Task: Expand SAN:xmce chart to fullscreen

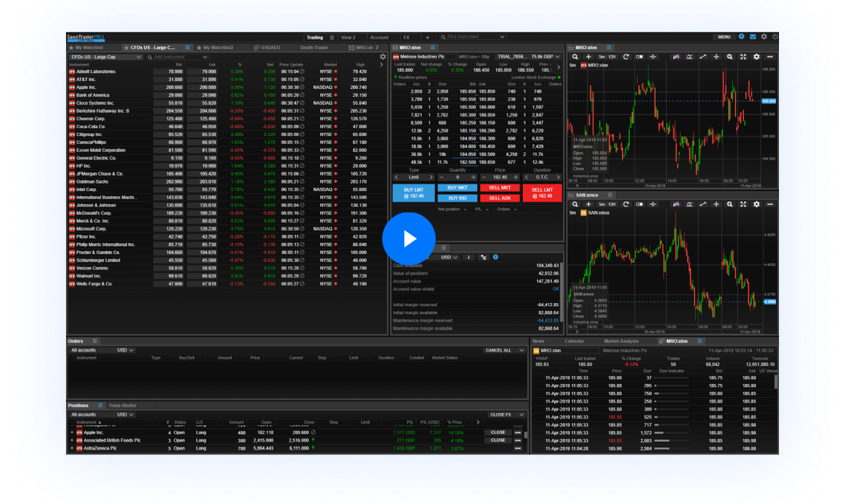Action: pos(743,205)
